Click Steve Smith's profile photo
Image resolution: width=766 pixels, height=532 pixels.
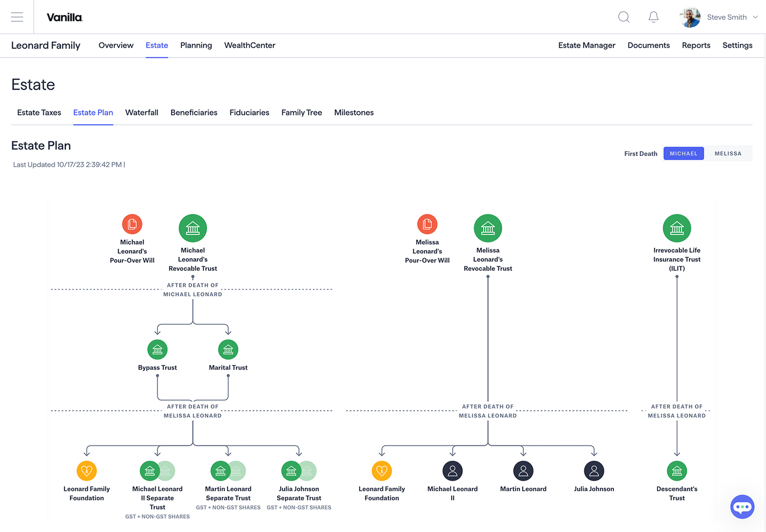690,17
